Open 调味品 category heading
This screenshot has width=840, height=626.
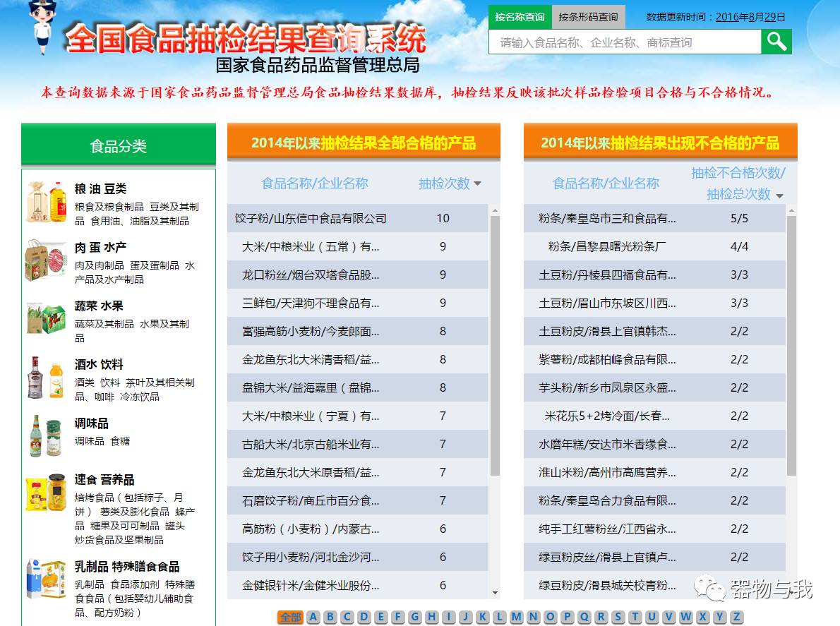pos(92,423)
